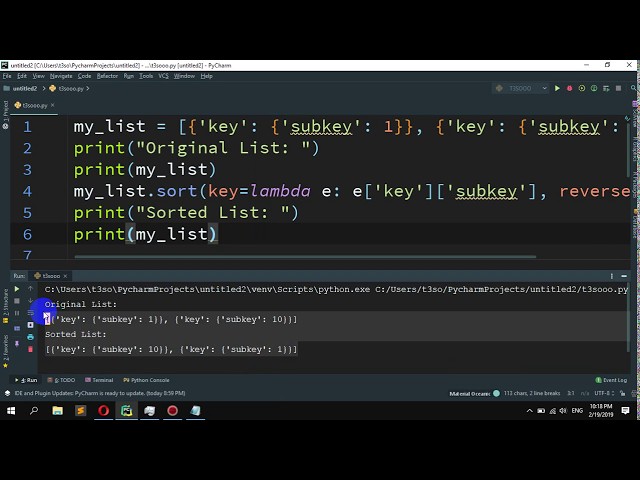The width and height of the screenshot is (640, 480).
Task: Click the t3sooo.py breadcrumb item
Action: 67,88
